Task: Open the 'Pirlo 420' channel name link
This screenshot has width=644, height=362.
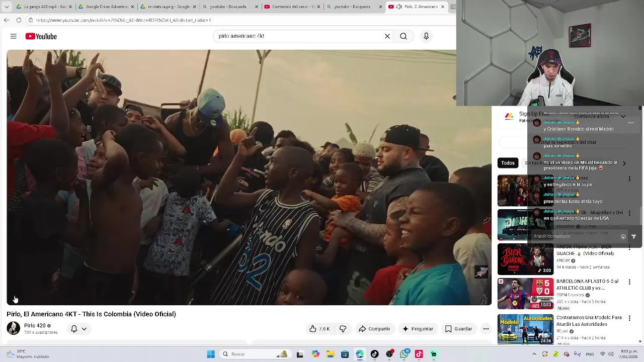Action: point(35,326)
